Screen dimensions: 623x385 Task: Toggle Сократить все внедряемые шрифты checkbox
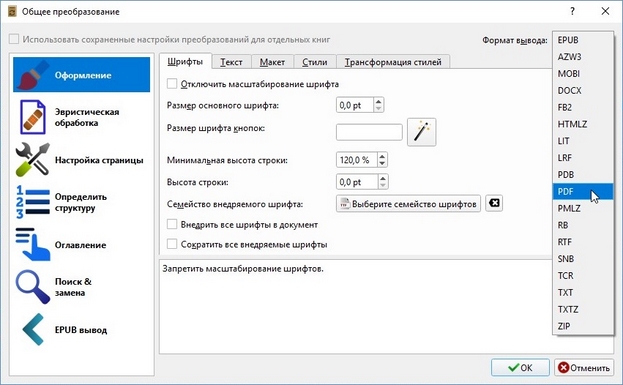[x=172, y=244]
